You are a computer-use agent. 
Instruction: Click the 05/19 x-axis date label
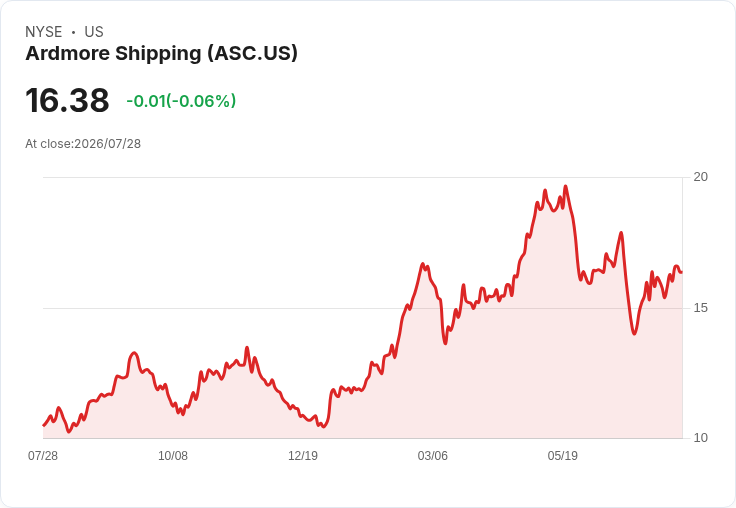pyautogui.click(x=563, y=456)
